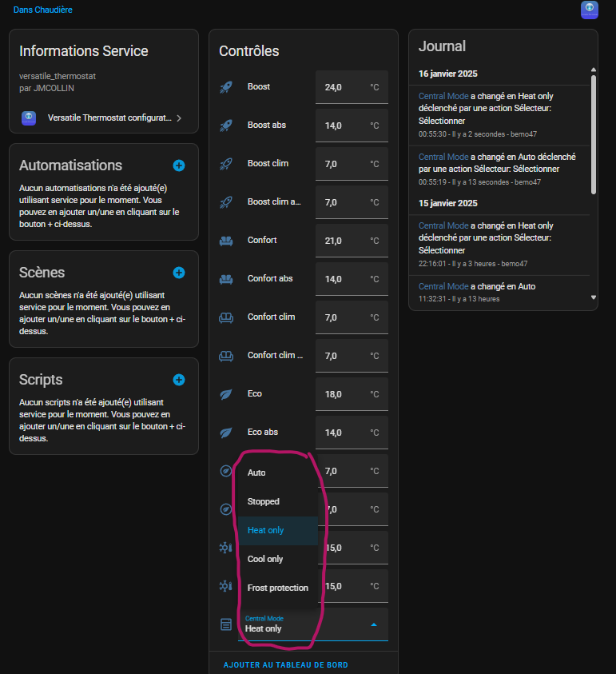Click the leaf icon beside Eco abs
The height and width of the screenshot is (674, 616).
[x=225, y=432]
